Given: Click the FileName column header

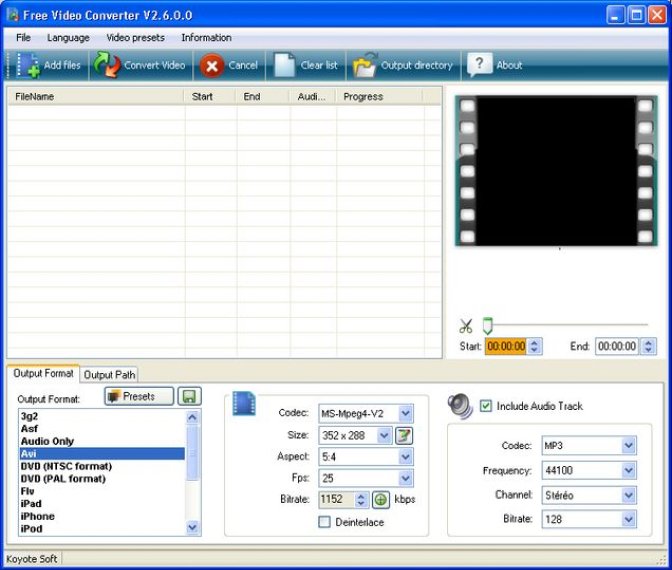Looking at the screenshot, I should [x=96, y=96].
